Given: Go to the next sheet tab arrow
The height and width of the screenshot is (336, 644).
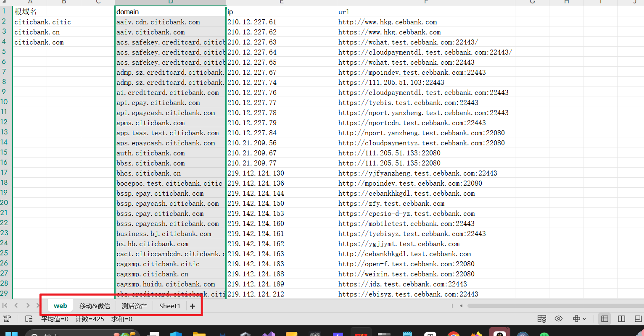Looking at the screenshot, I should (28, 306).
